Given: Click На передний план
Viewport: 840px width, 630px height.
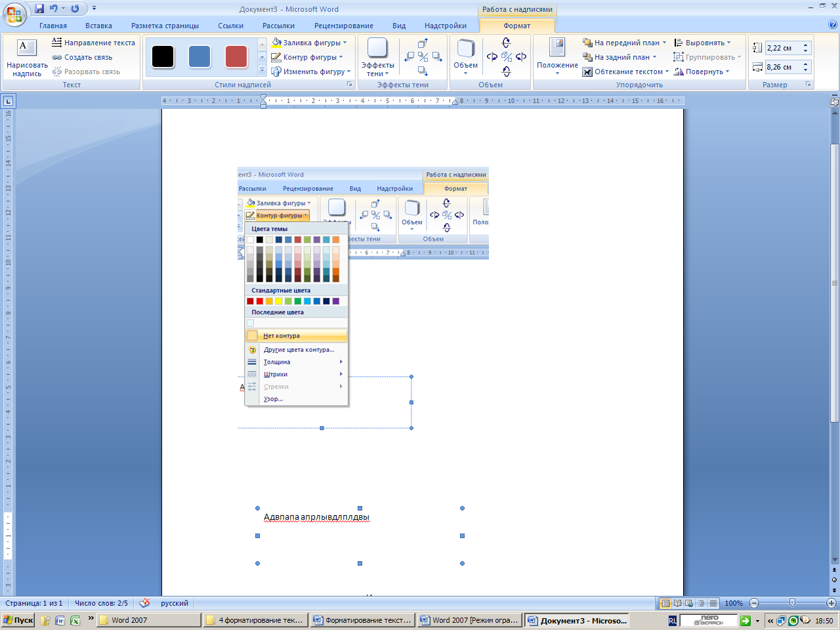Looking at the screenshot, I should tap(624, 43).
